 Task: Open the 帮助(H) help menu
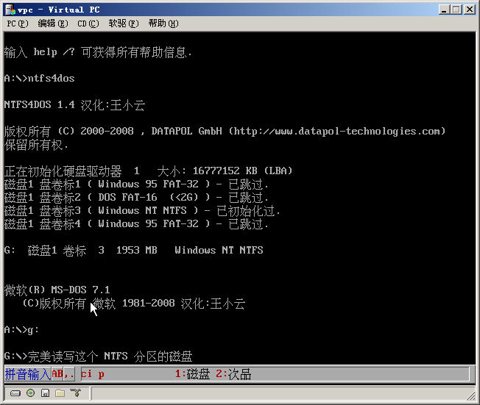point(163,24)
